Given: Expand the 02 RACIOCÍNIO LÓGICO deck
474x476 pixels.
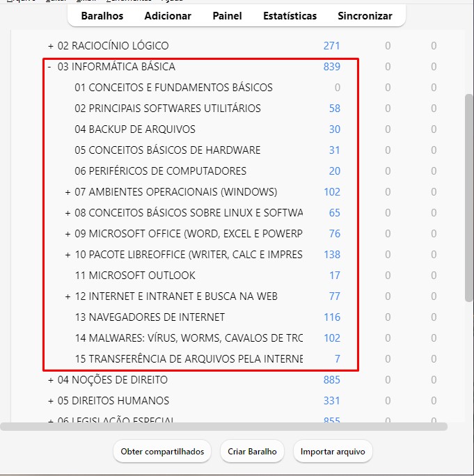Looking at the screenshot, I should coord(50,46).
